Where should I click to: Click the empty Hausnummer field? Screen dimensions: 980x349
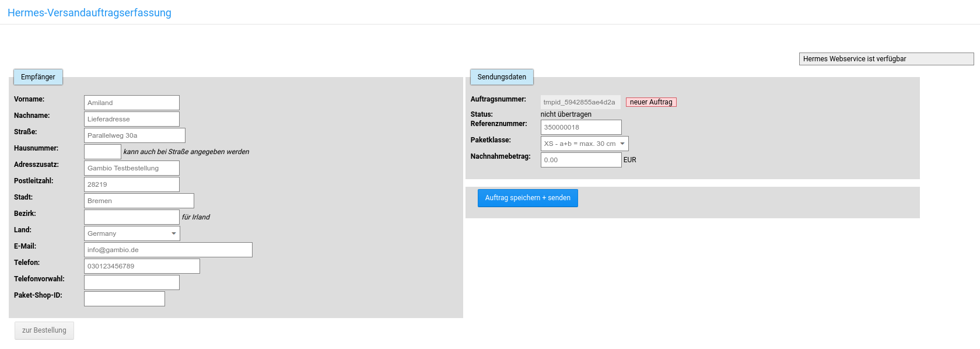coord(102,152)
